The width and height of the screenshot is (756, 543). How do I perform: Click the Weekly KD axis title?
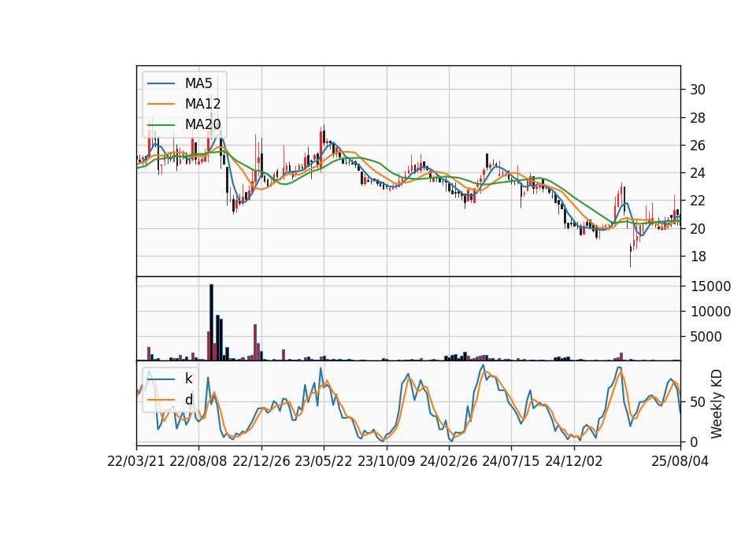(x=717, y=404)
